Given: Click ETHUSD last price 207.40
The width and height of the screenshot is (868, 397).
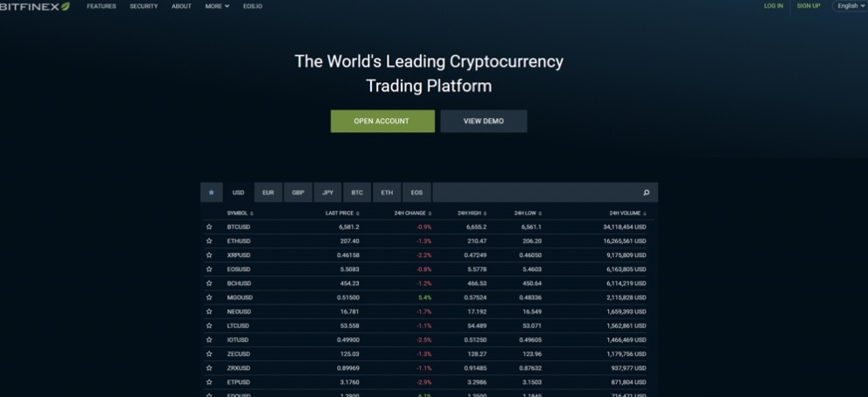Looking at the screenshot, I should 350,241.
